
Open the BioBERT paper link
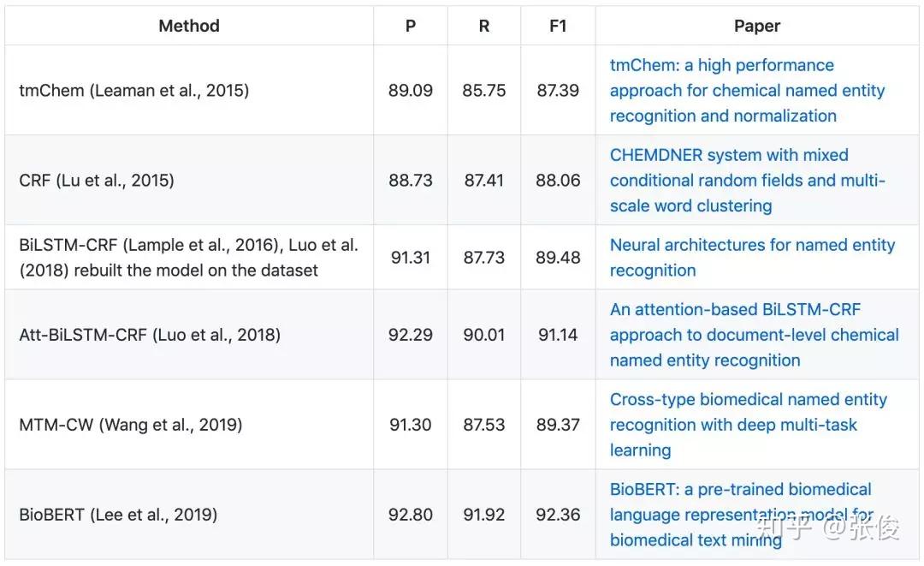pyautogui.click(x=740, y=490)
